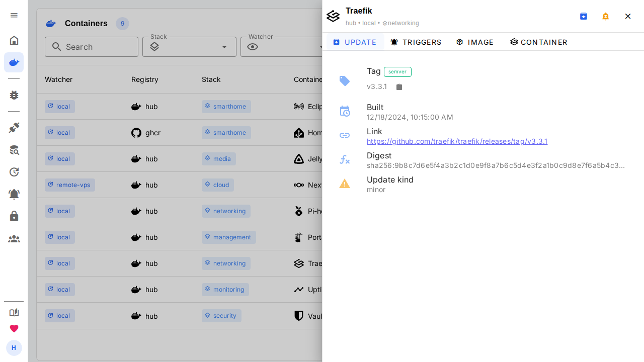Click the sha256 digest value
Image resolution: width=644 pixels, height=362 pixels.
[x=496, y=165]
